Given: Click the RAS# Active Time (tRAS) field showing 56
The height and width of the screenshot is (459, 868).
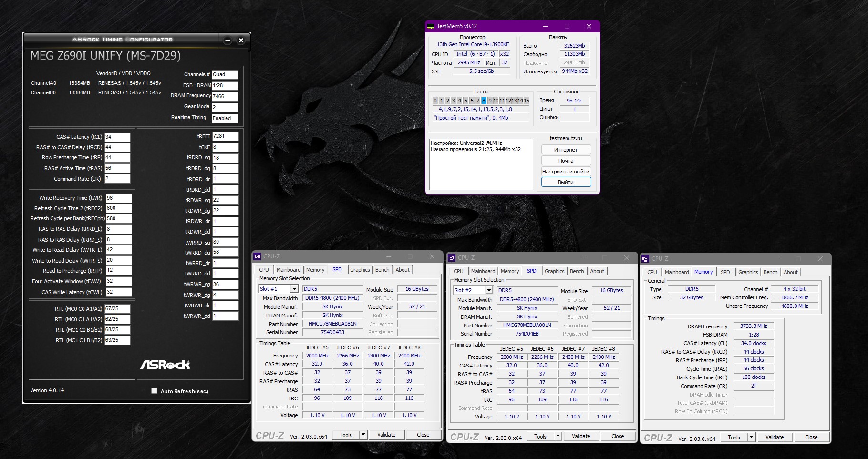Looking at the screenshot, I should [117, 168].
